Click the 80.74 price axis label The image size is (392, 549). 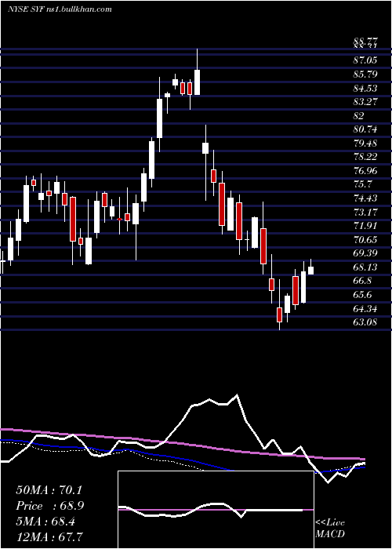pyautogui.click(x=365, y=129)
